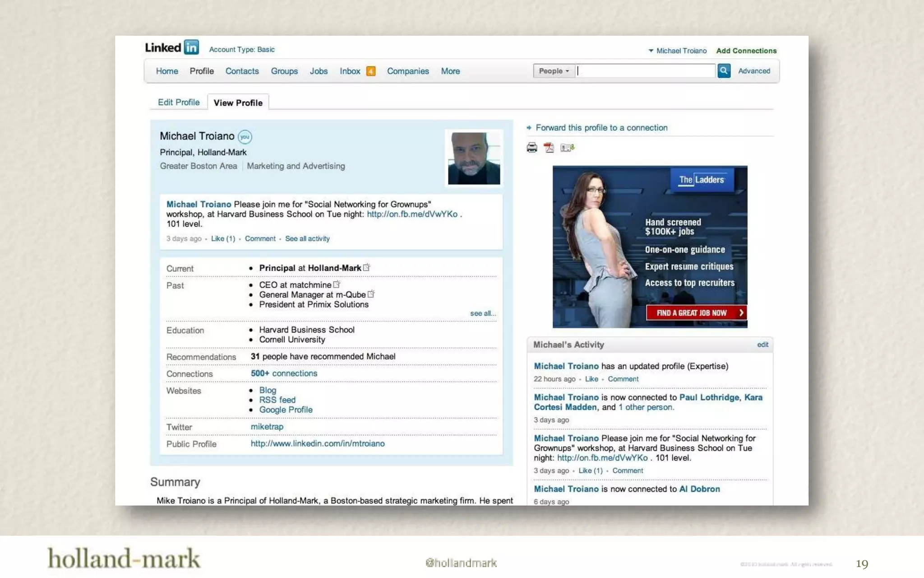Screen dimensions: 924x578
Task: Click edit icon beside General Manager at m-Qube
Action: pyautogui.click(x=371, y=294)
